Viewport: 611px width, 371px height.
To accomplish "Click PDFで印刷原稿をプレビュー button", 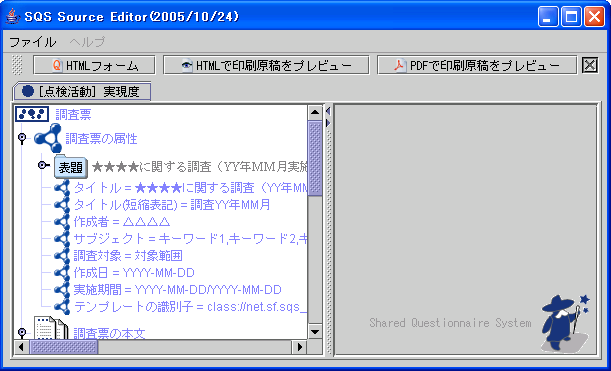I will (477, 65).
